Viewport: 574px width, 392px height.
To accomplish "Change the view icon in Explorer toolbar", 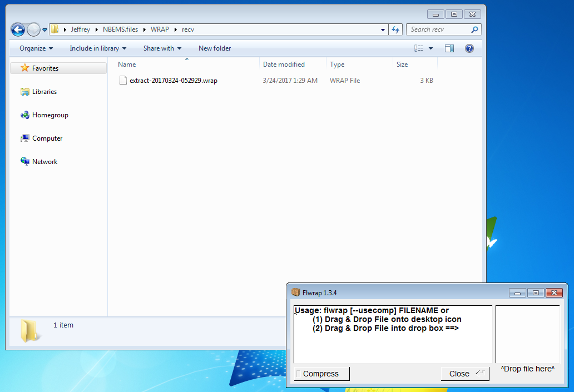I will (x=418, y=48).
